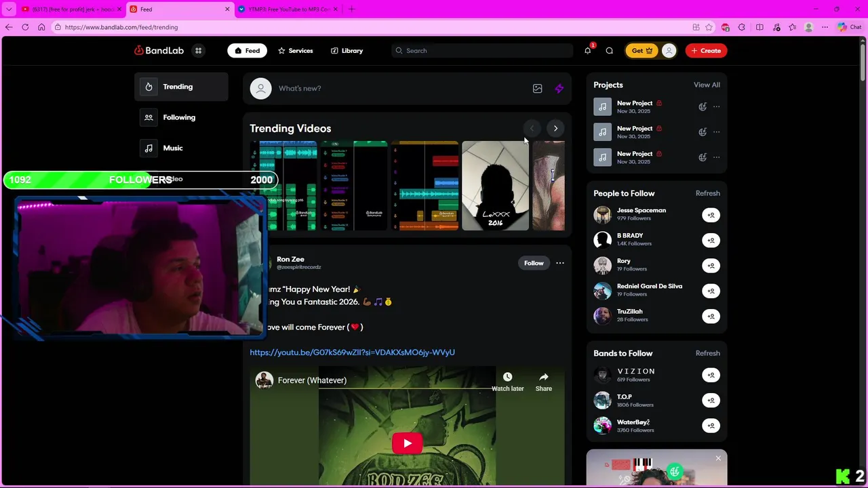Click Share on the embedded video
Viewport: 868px width, 488px height.
point(544,382)
